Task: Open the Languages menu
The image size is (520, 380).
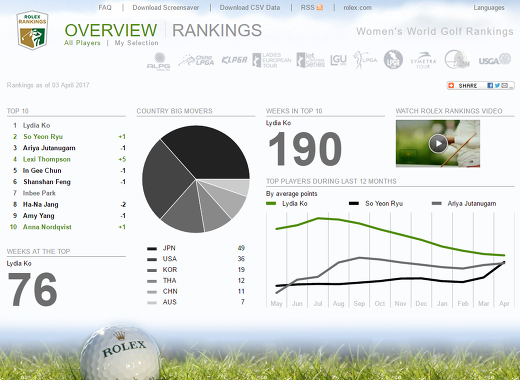Action: click(x=489, y=7)
